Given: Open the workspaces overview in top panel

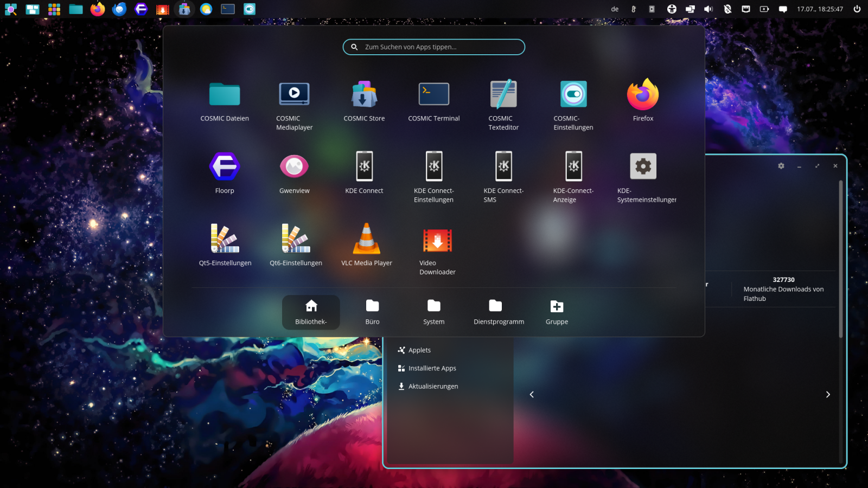Looking at the screenshot, I should [33, 9].
